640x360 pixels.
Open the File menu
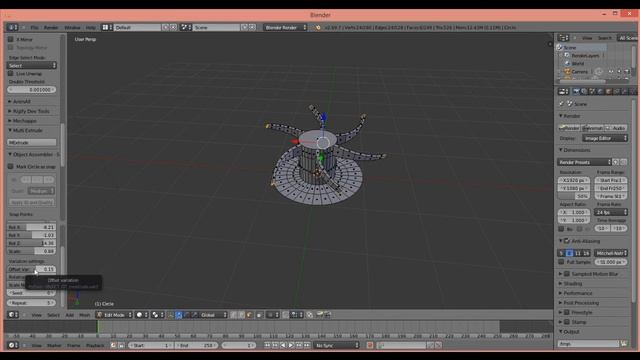[x=34, y=27]
